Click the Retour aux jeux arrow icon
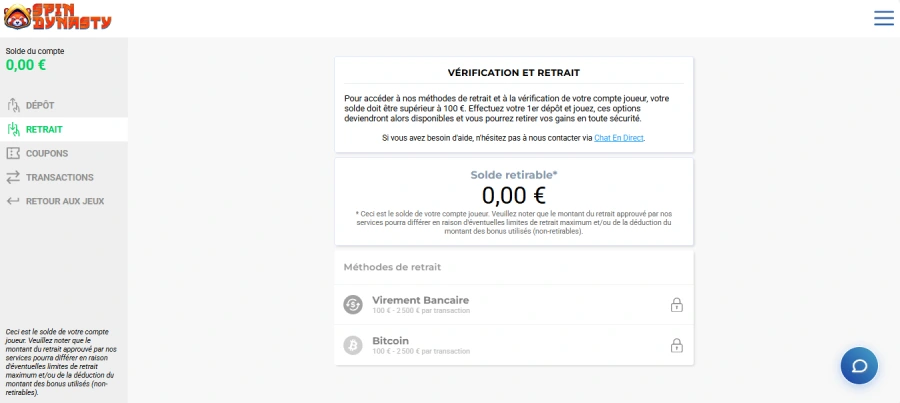Viewport: 900px width, 403px height. click(x=14, y=201)
